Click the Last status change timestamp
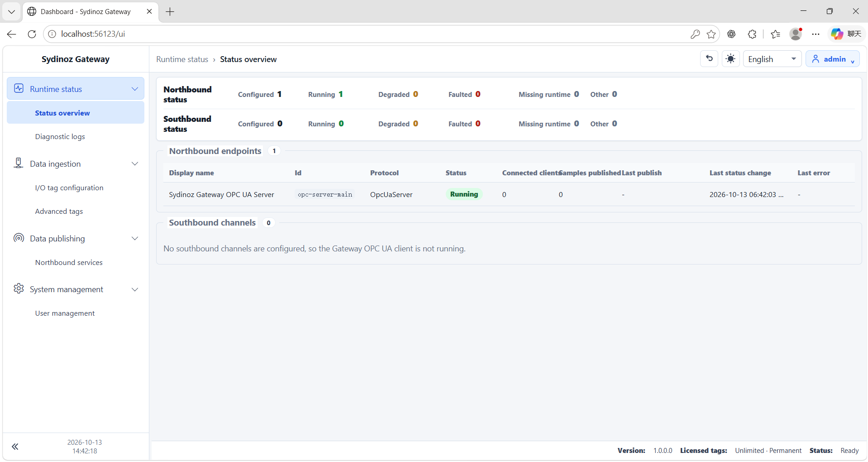The width and height of the screenshot is (868, 462). click(x=746, y=194)
